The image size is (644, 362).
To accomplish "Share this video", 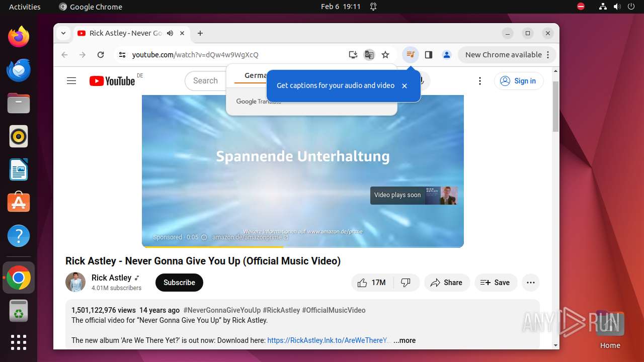I will (447, 283).
